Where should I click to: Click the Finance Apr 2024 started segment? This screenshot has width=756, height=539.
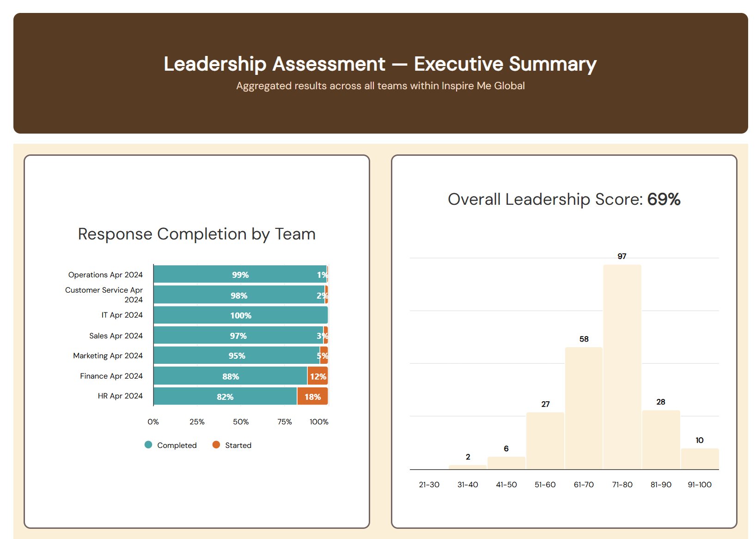click(x=317, y=376)
